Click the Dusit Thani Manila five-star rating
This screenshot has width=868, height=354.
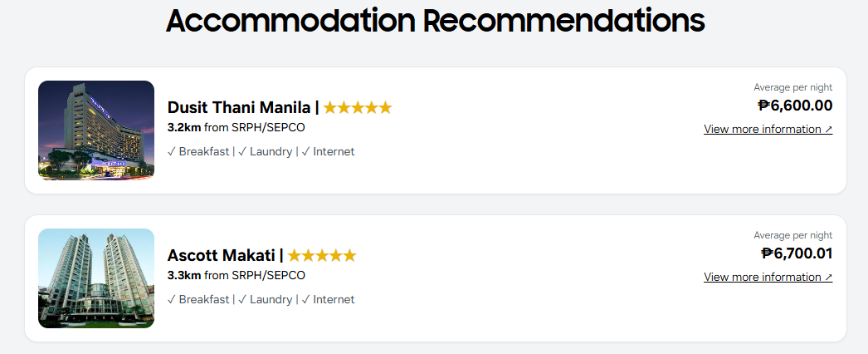click(x=357, y=107)
